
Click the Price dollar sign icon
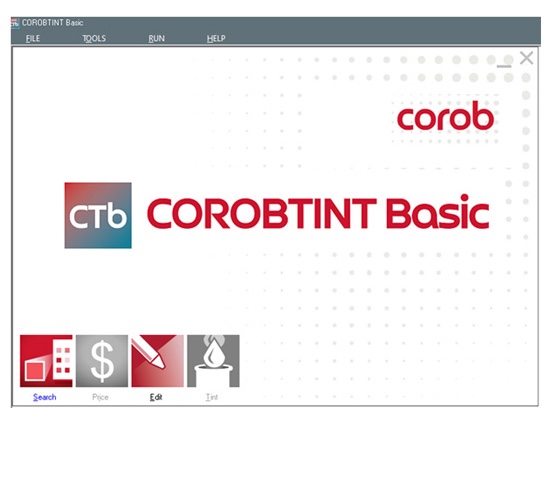102,361
